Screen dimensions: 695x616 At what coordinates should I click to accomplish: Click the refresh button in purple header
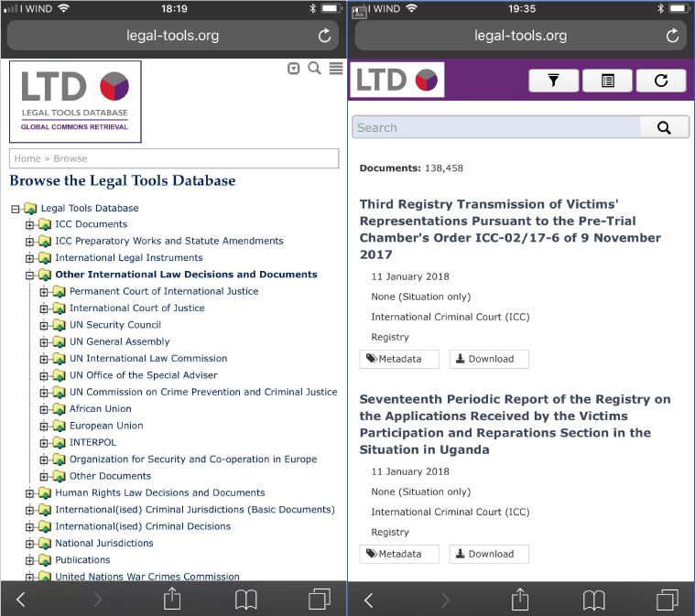(661, 81)
